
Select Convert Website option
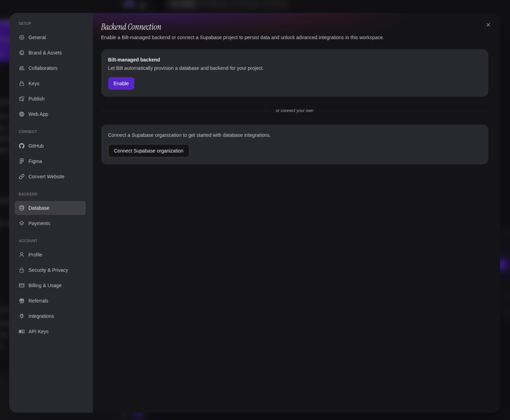pyautogui.click(x=50, y=177)
